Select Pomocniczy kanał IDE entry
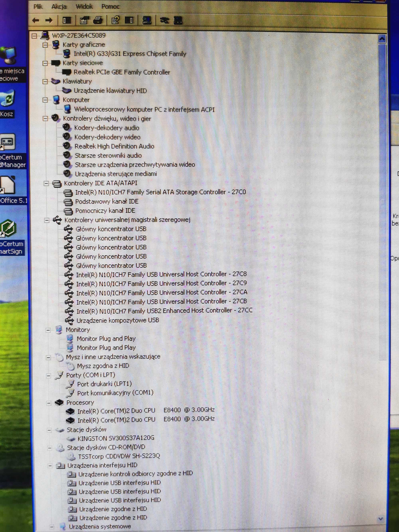This screenshot has height=532, width=399. coord(105,211)
